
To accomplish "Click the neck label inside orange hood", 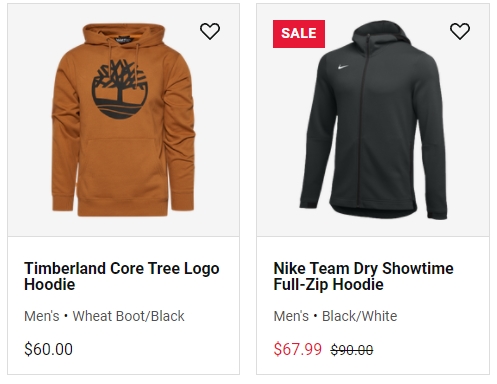I will point(124,40).
